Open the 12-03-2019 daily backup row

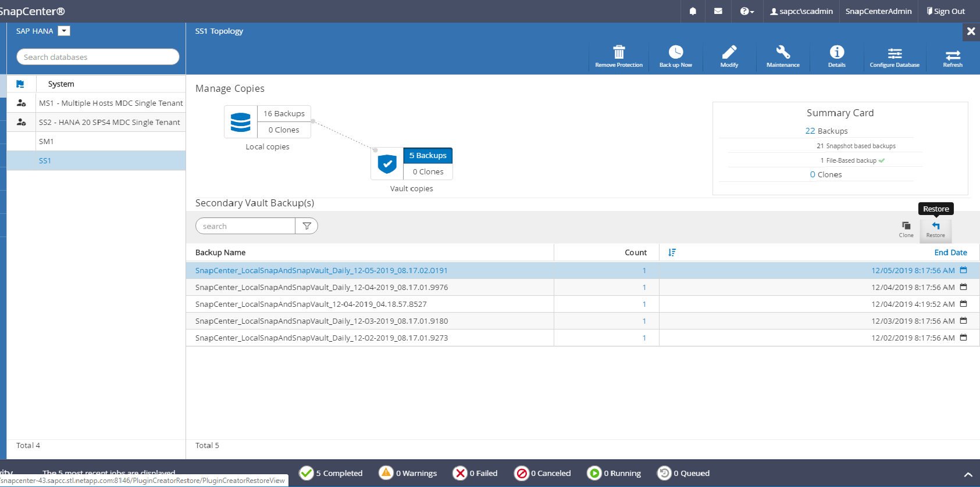coord(322,321)
